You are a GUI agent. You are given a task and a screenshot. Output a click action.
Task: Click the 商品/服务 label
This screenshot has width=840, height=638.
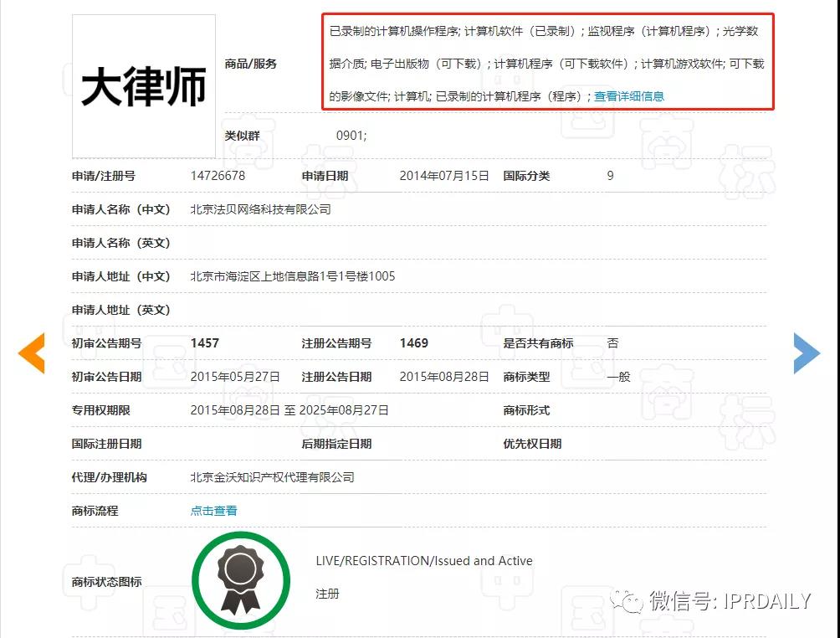(251, 64)
